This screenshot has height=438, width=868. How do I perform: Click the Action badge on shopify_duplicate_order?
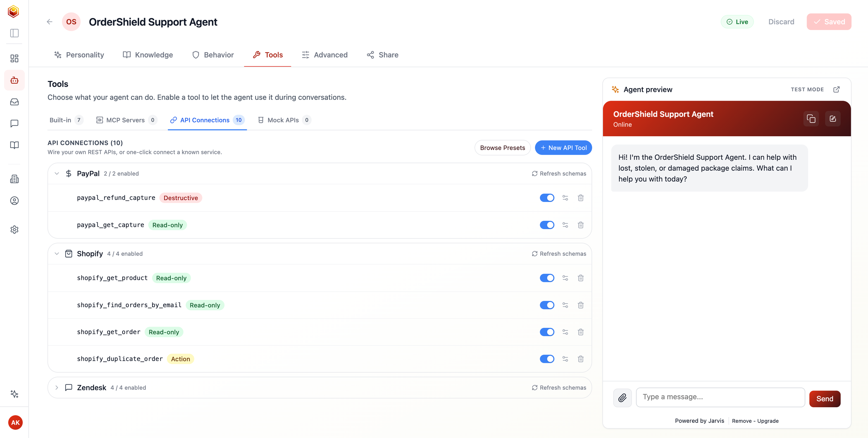(180, 359)
